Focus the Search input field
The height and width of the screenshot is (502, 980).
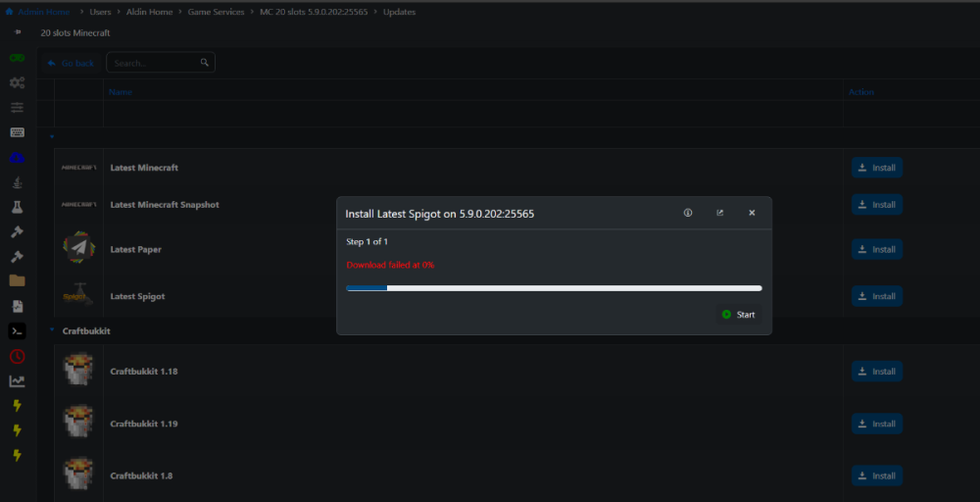[x=155, y=63]
